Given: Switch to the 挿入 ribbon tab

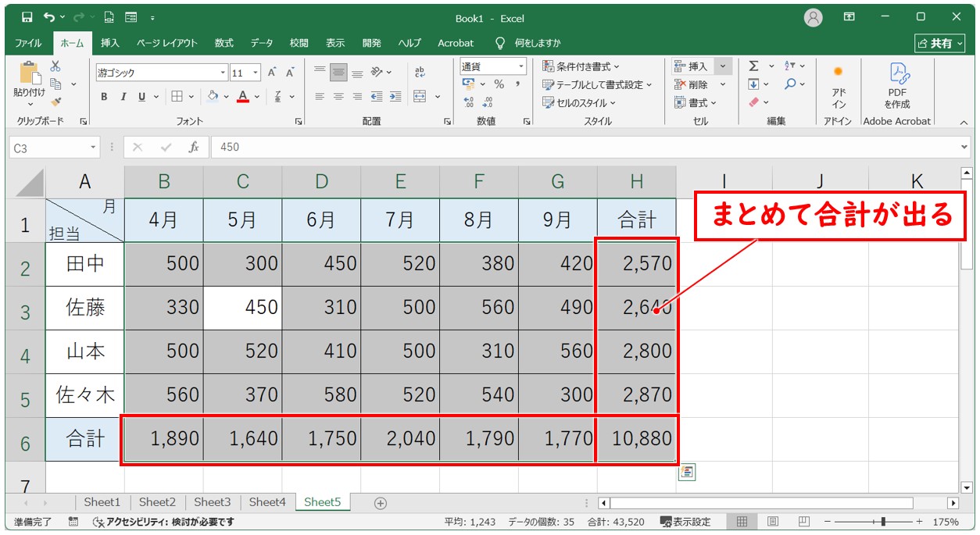Looking at the screenshot, I should pos(110,43).
